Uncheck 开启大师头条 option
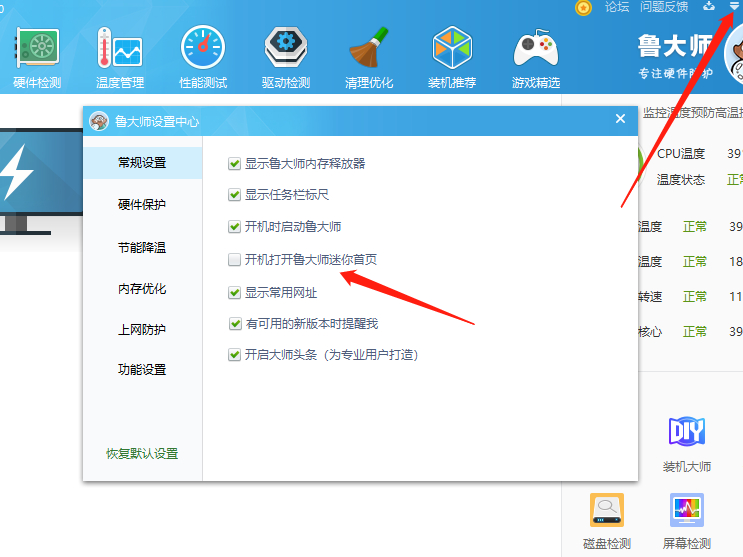The height and width of the screenshot is (557, 743). pos(235,355)
